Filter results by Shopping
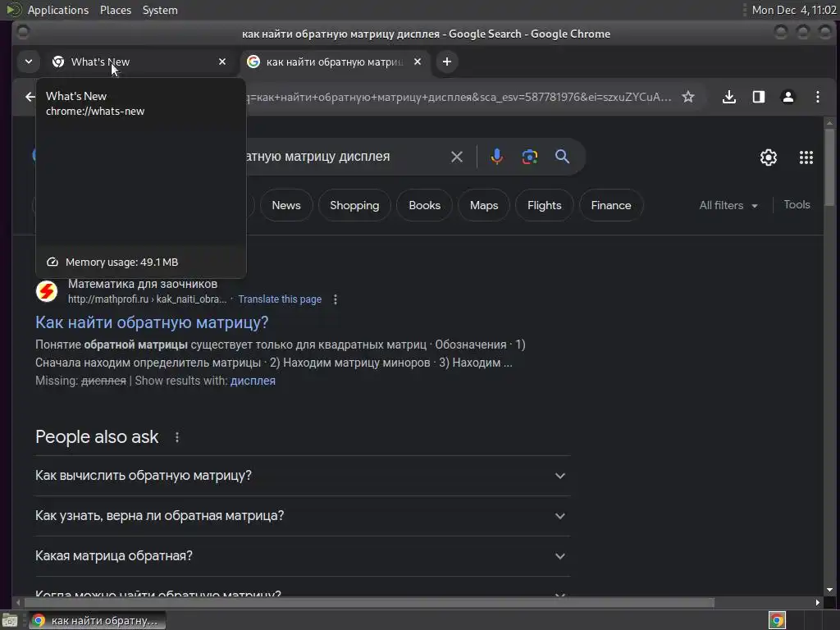The image size is (840, 630). point(354,205)
